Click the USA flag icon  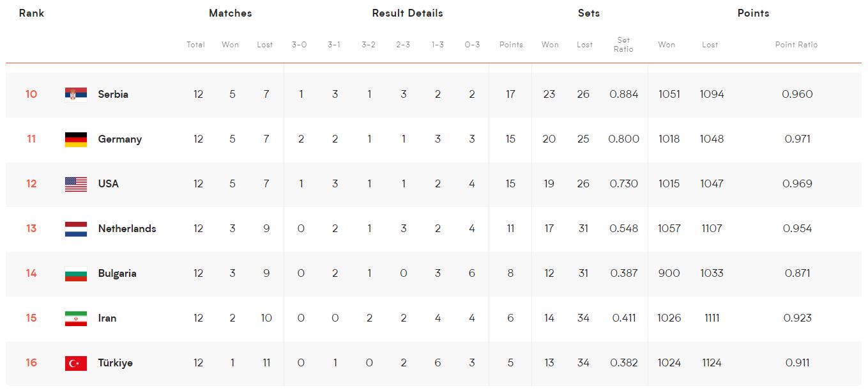[x=76, y=184]
